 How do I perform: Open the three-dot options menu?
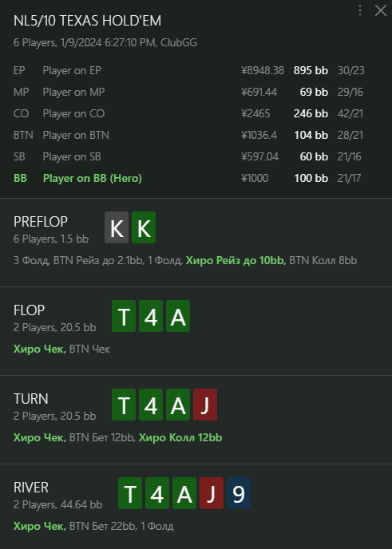[x=360, y=10]
